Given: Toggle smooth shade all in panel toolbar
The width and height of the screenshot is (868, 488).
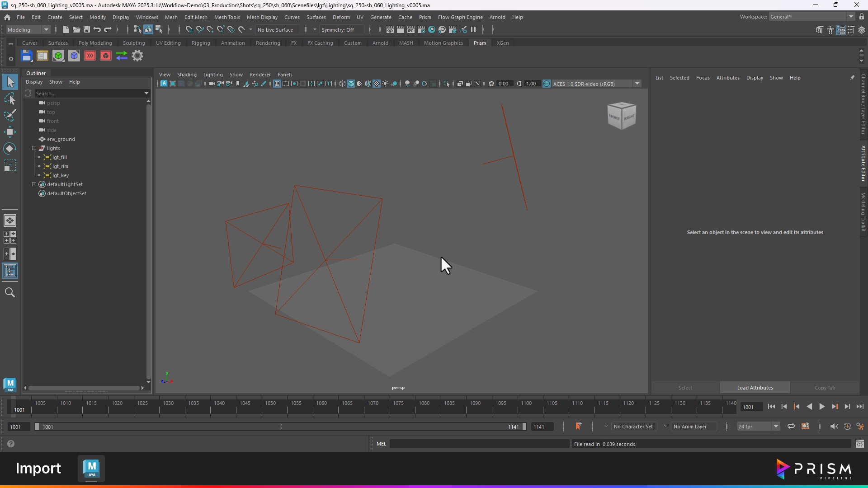Looking at the screenshot, I should pos(351,84).
